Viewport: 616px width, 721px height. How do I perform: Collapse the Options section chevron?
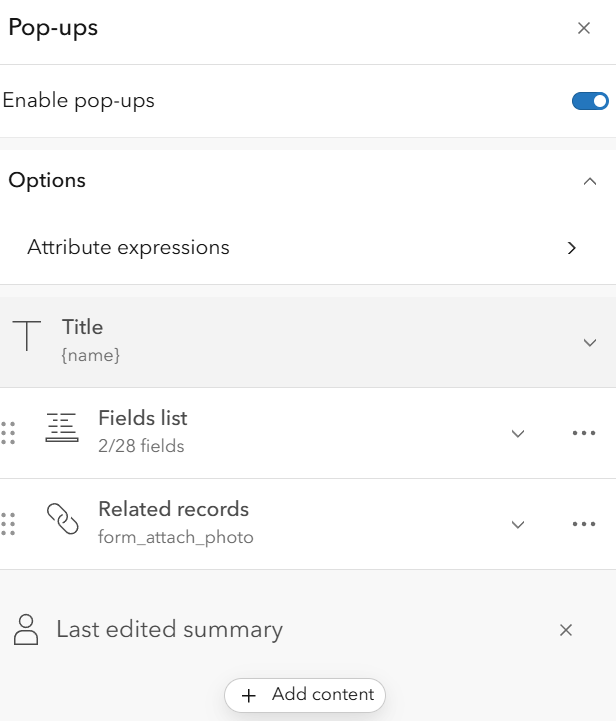[590, 181]
